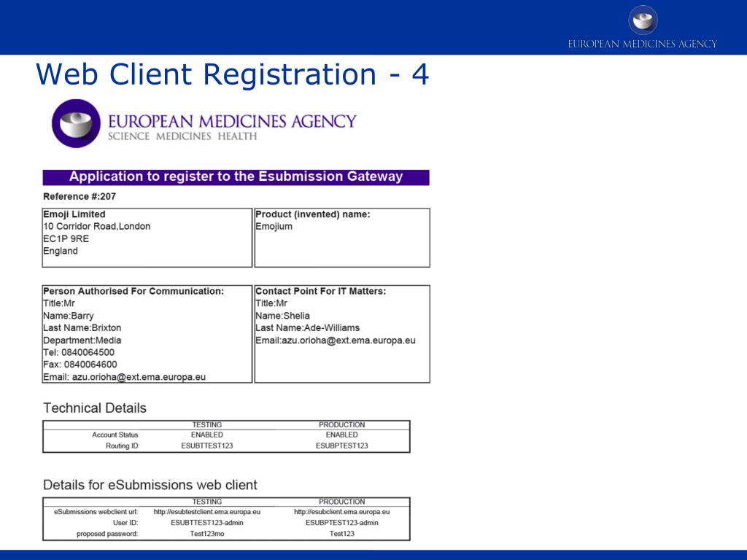Screen dimensions: 747x560
Task: Click 'EUROPEAN MEDICINES AGENCY' banner text at top right
Action: point(642,44)
